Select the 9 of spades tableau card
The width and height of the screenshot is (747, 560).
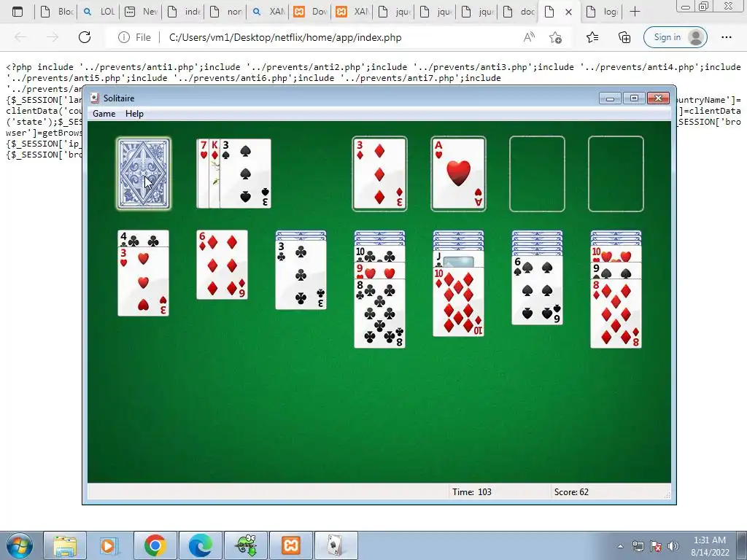[x=616, y=271]
